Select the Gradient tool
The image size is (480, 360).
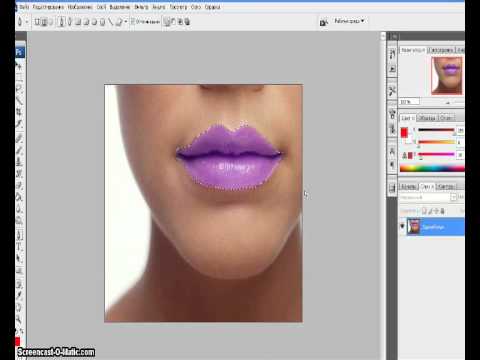click(19, 197)
